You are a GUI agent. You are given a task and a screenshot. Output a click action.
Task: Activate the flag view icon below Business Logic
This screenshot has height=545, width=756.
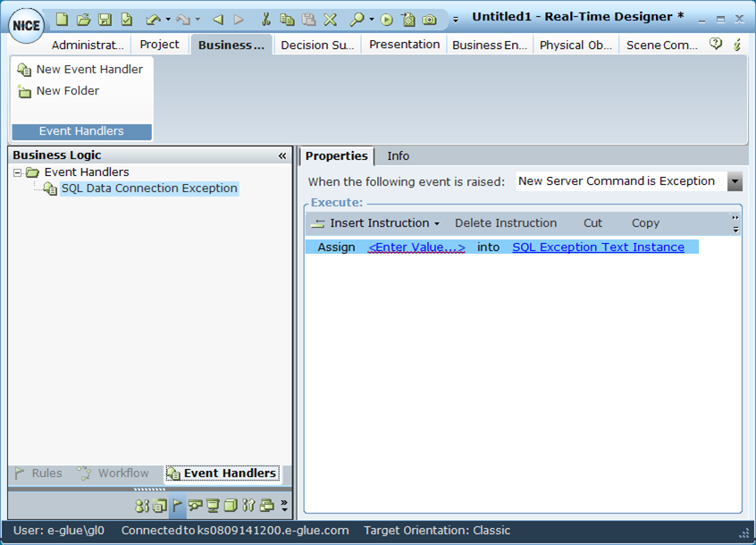(x=177, y=505)
